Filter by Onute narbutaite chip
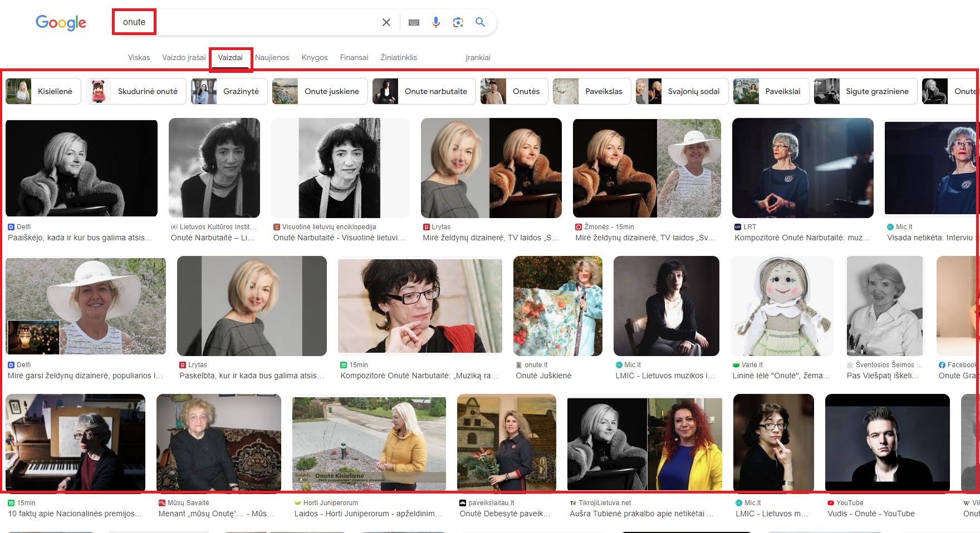Viewport: 980px width, 533px height. [425, 91]
